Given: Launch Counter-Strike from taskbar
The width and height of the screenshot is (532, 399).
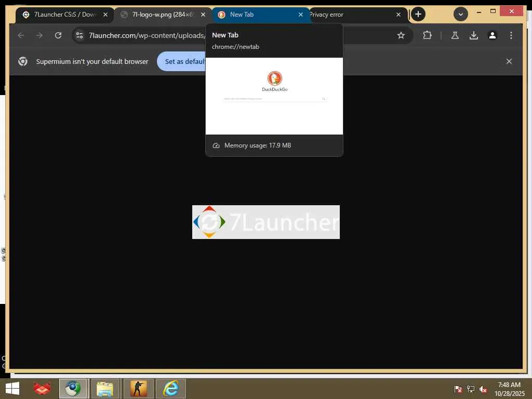Looking at the screenshot, I should tap(138, 389).
